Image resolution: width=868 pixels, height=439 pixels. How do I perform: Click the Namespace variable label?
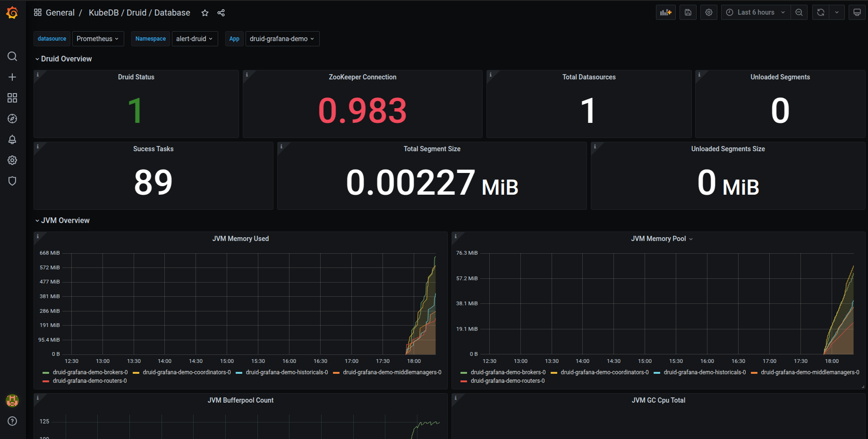(x=151, y=39)
